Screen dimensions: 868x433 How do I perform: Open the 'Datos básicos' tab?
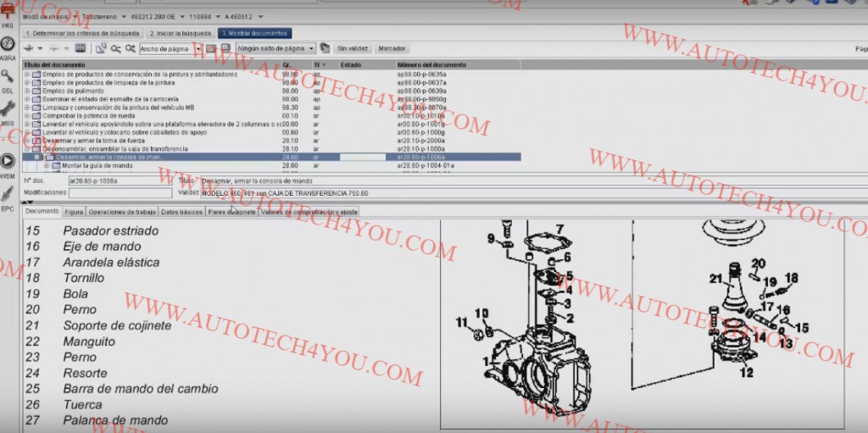[181, 211]
